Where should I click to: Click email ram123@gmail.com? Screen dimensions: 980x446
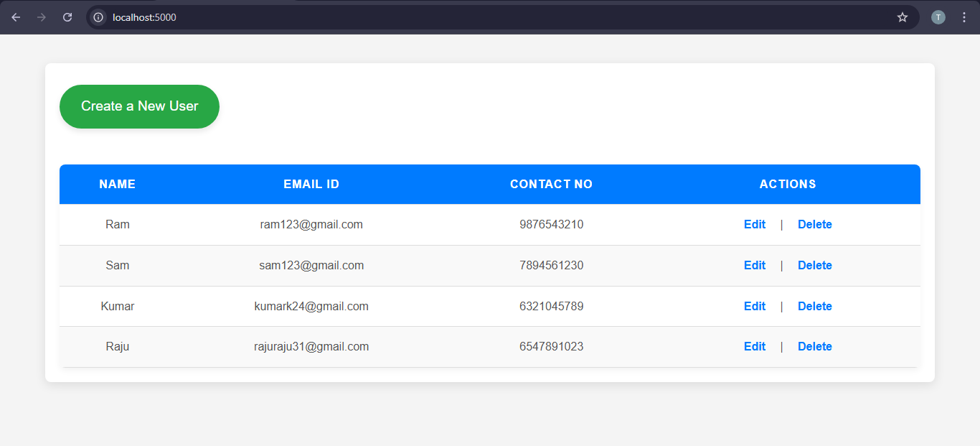point(311,225)
